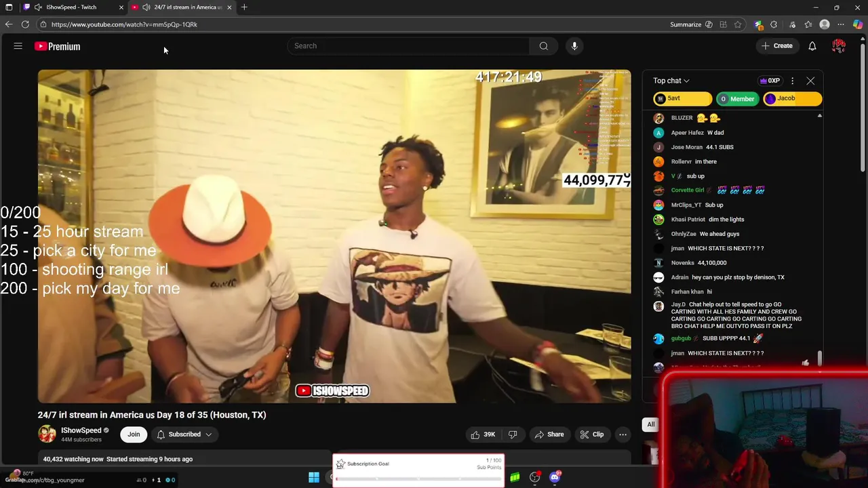Close the YouTube stream tab
This screenshot has width=868, height=488.
click(x=229, y=7)
